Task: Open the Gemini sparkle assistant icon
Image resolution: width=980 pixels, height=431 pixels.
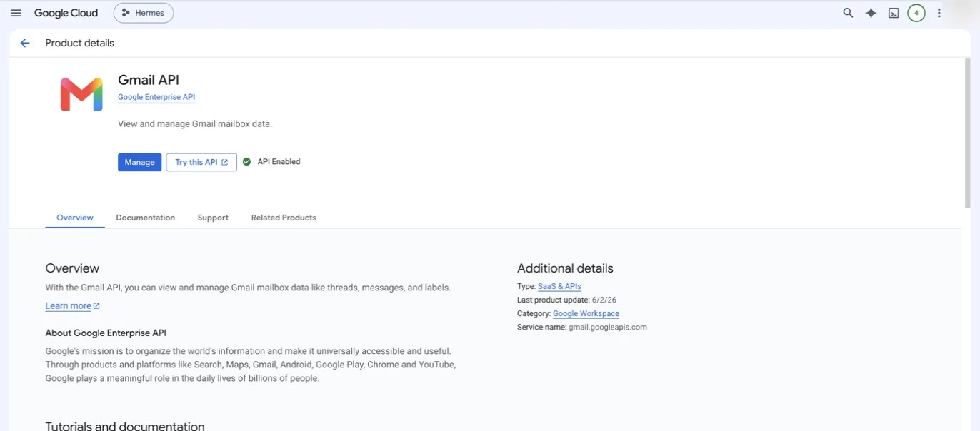Action: click(871, 13)
